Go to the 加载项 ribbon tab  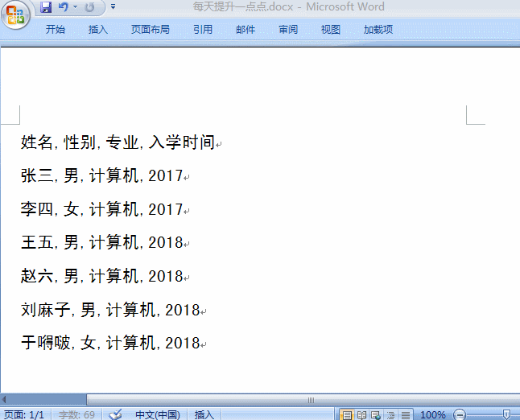point(378,30)
